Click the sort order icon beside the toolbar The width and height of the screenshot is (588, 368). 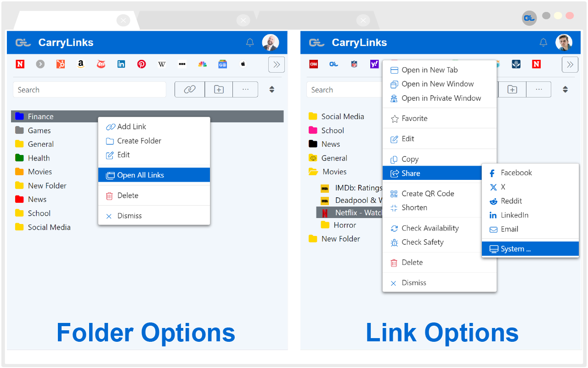(272, 89)
